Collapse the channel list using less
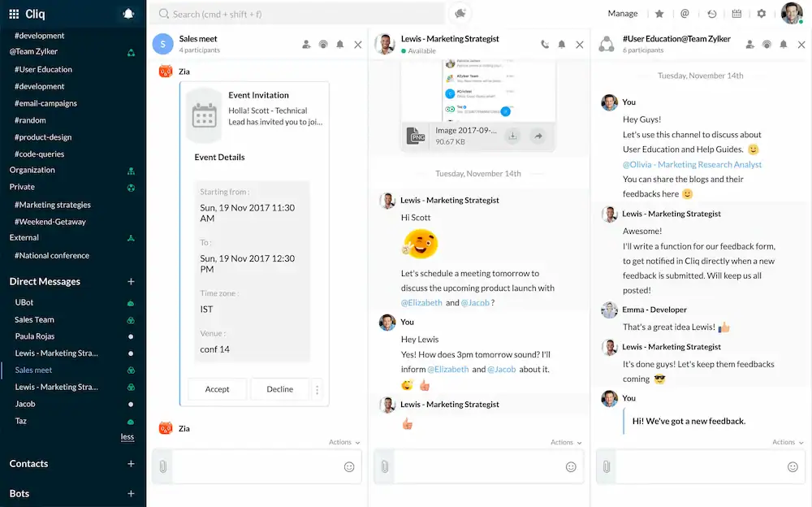Screen dimensions: 812x507 click(x=127, y=436)
